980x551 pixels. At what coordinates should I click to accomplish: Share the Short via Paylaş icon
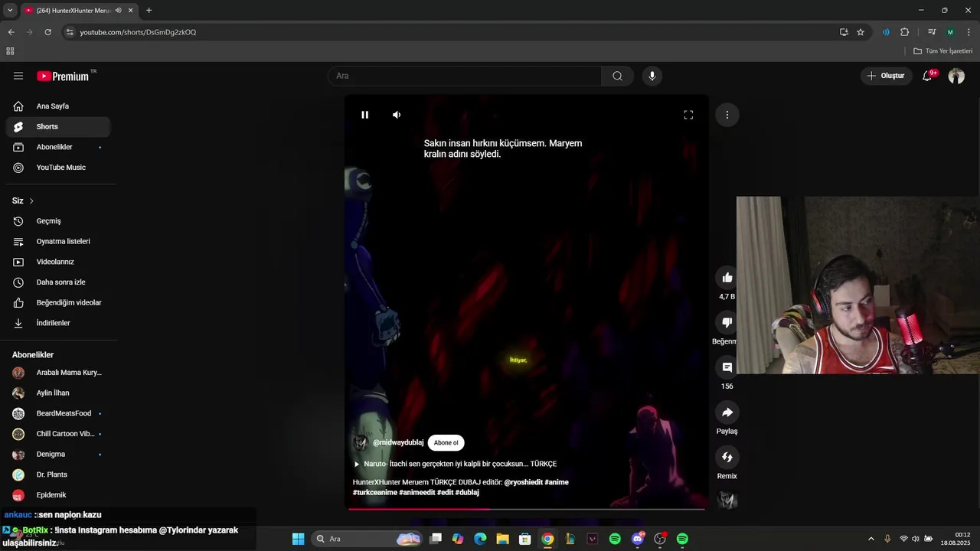(727, 412)
